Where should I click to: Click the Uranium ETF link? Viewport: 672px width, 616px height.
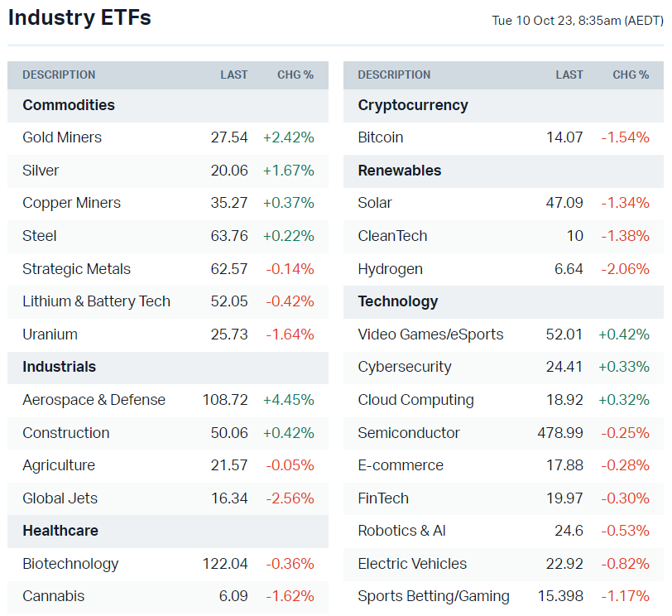click(50, 334)
